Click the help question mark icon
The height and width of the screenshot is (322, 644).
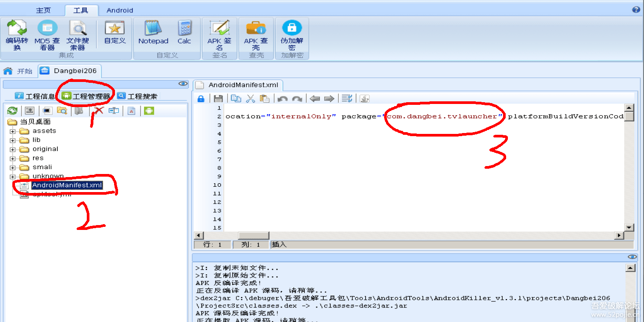pyautogui.click(x=636, y=10)
